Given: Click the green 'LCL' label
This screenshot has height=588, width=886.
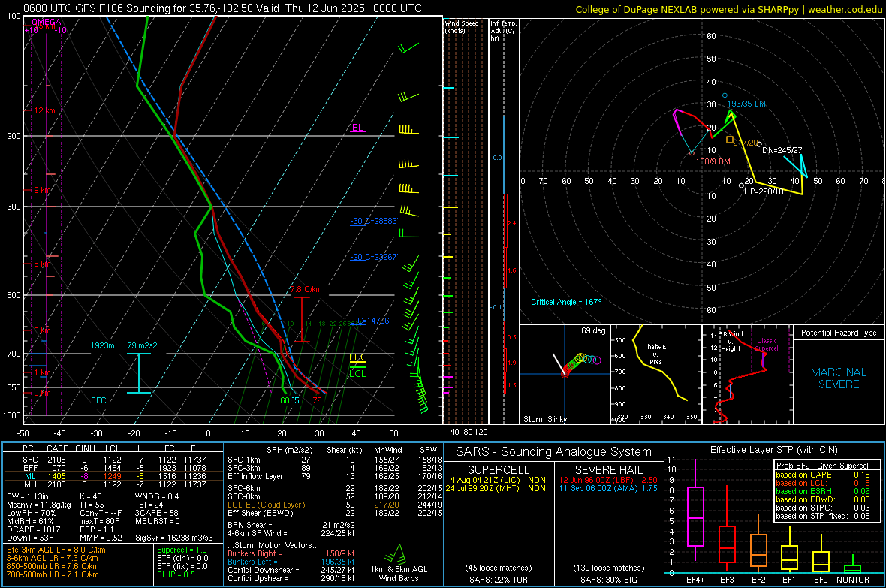Looking at the screenshot, I should coord(357,374).
